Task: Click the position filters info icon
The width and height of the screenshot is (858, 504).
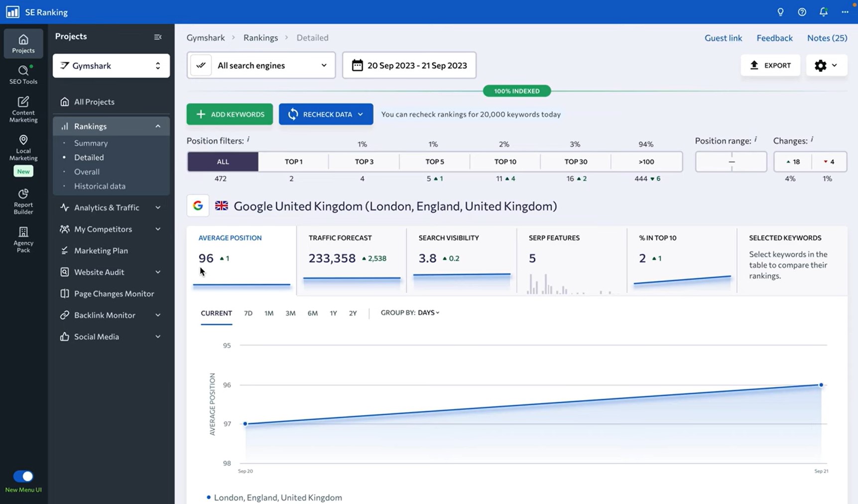Action: pos(248,139)
